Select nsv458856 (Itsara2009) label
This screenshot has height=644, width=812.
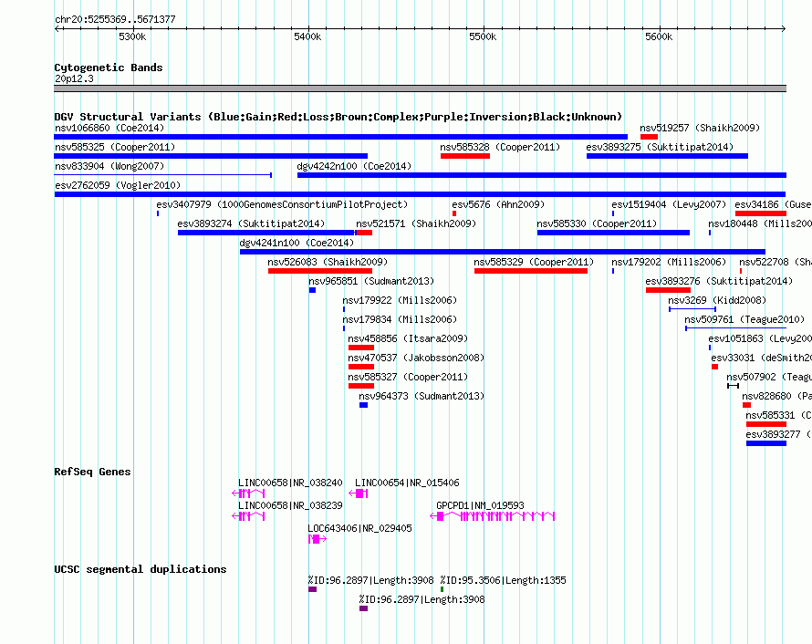(x=408, y=338)
